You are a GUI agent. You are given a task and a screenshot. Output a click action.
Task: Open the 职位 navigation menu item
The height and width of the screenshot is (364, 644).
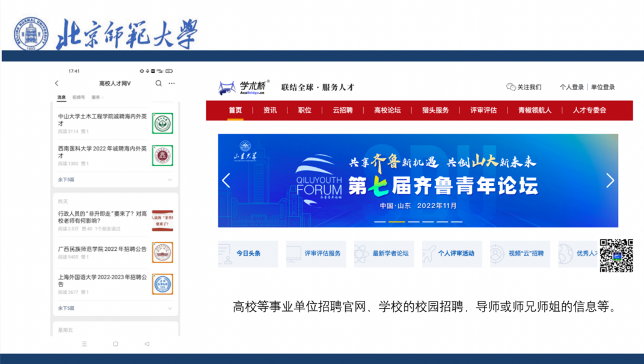pyautogui.click(x=305, y=110)
